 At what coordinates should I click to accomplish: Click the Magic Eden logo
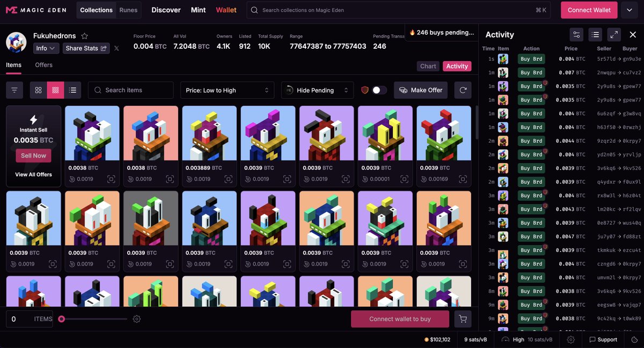point(36,10)
